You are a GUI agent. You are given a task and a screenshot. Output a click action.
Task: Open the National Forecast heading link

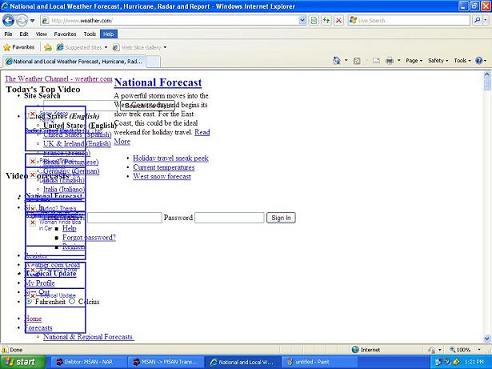[158, 82]
